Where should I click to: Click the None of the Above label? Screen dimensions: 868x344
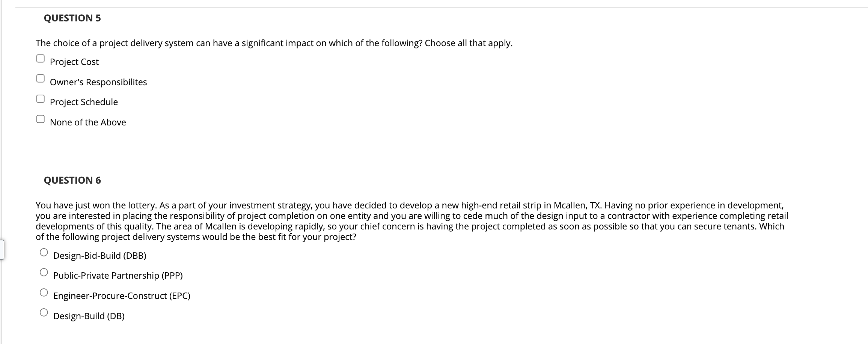[88, 122]
